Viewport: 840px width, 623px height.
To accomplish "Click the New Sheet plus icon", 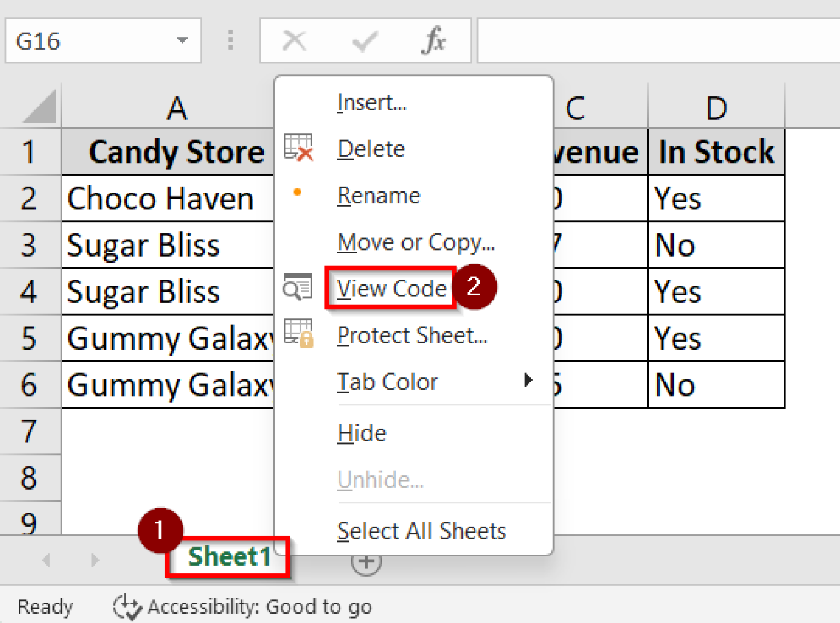I will 365,560.
